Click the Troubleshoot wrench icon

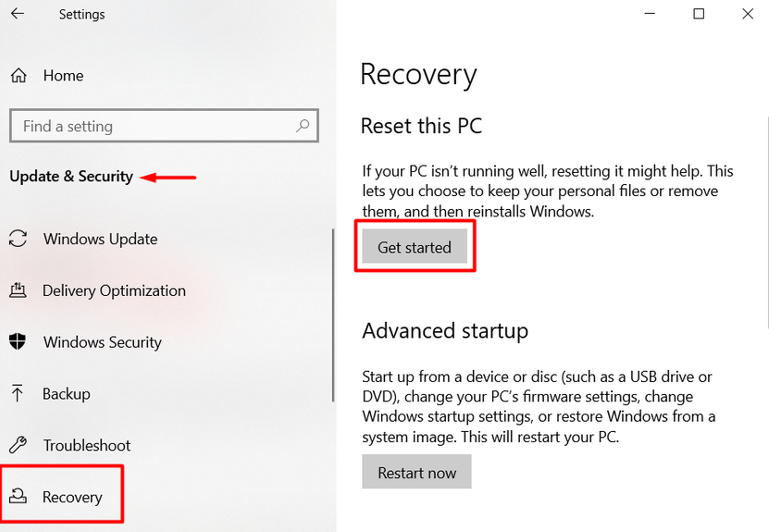pyautogui.click(x=18, y=446)
